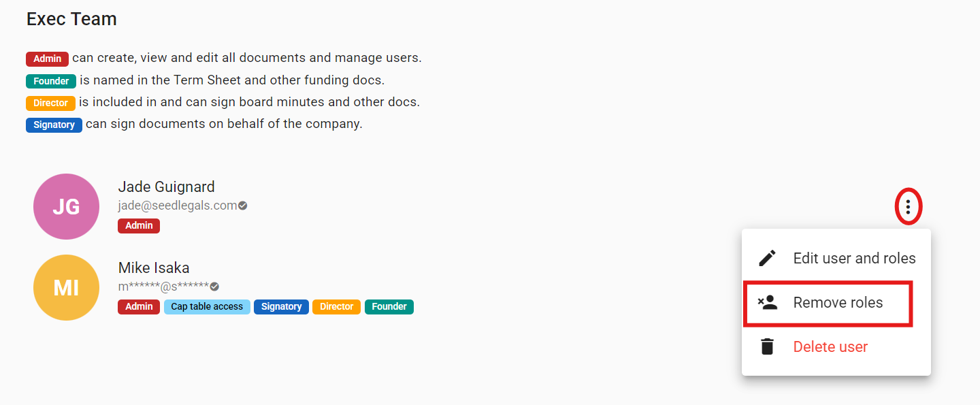Select Delete user option
This screenshot has width=980, height=405.
pos(830,347)
